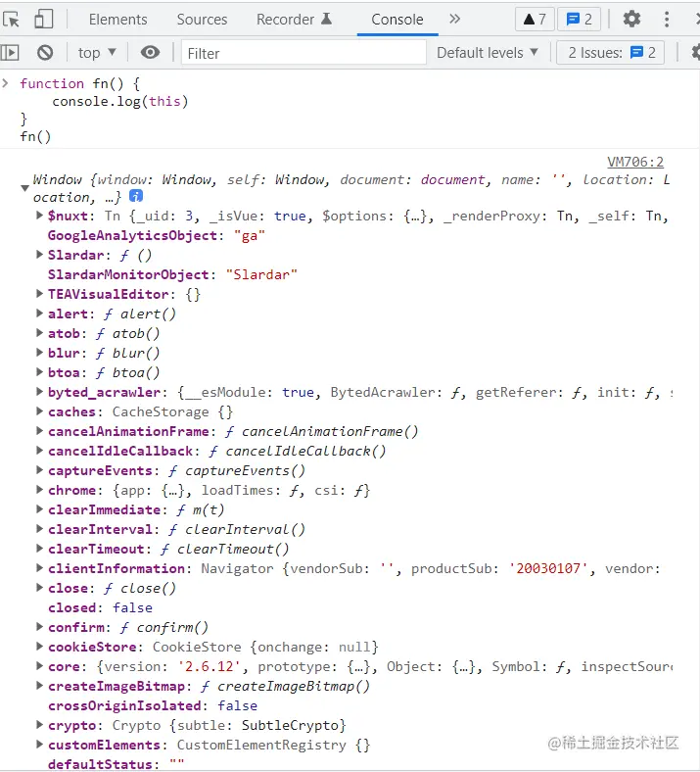Screen dimensions: 700x772
Task: Expand the crypto property
Action: (x=40, y=724)
